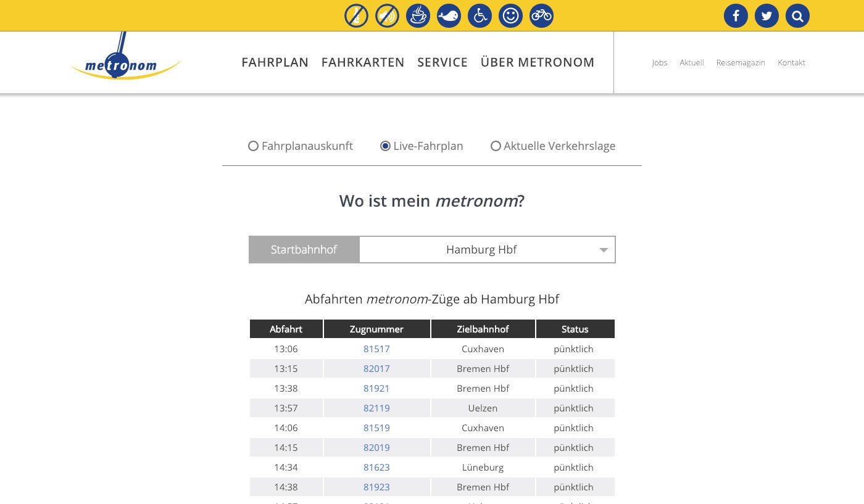Click the 13:38 departure time cell
The image size is (864, 504).
click(286, 389)
